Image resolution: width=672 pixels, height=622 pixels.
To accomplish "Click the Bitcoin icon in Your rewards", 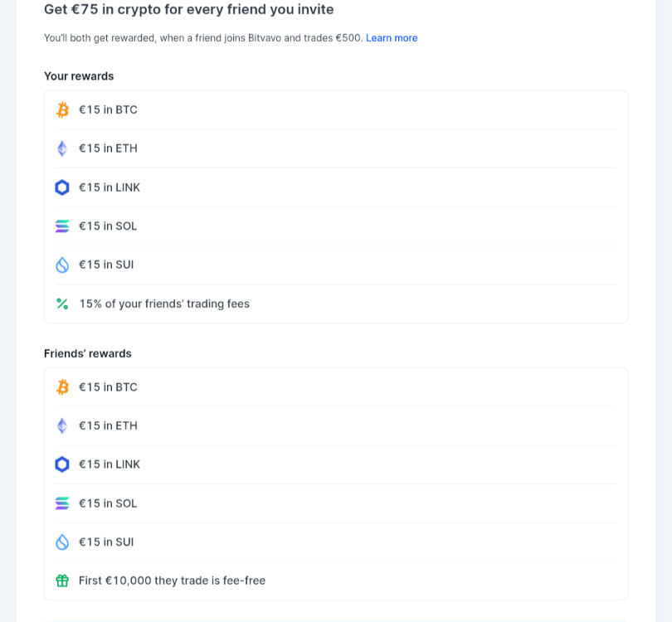I will coord(62,110).
